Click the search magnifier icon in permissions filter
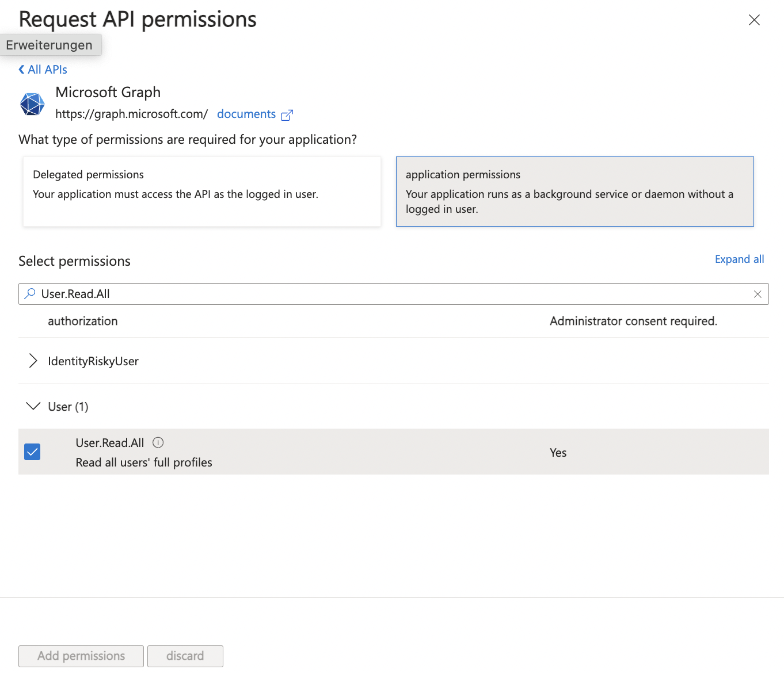Viewport: 784px width, 673px height. click(30, 293)
